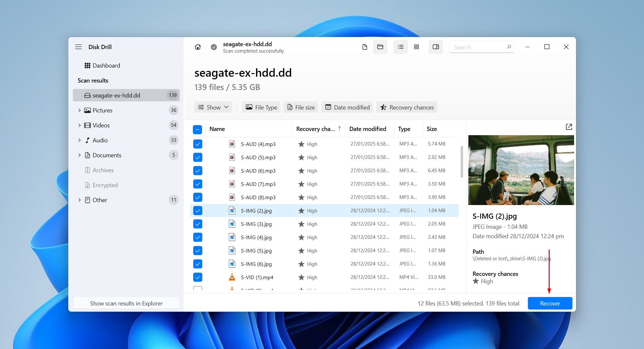Uncheck the S-IMG (5).jpg checkbox
This screenshot has width=644, height=349.
198,251
